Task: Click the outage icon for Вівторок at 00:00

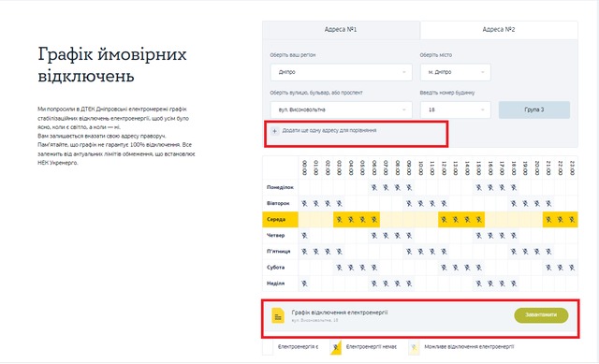Action: (304, 204)
